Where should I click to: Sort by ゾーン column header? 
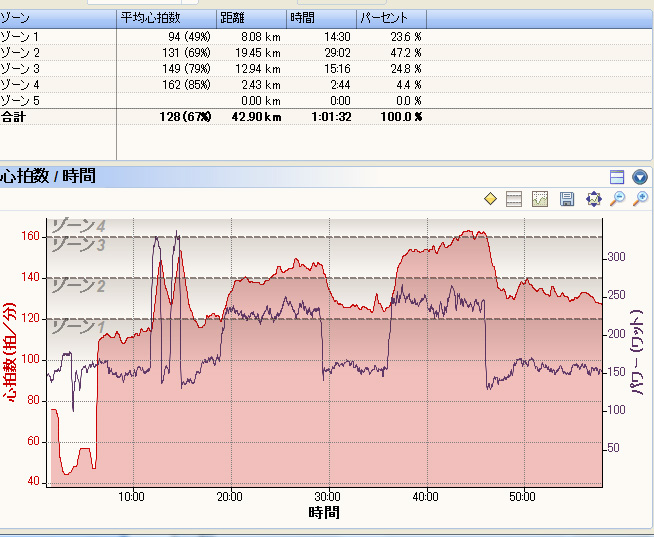pos(58,18)
